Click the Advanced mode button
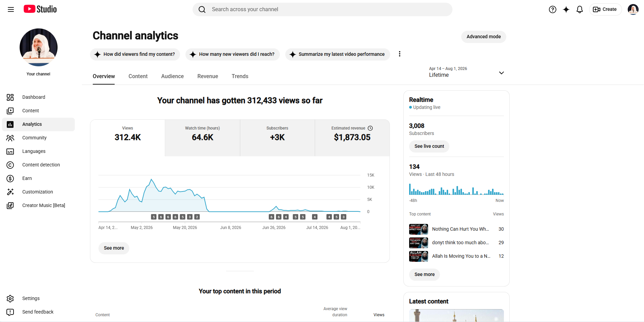644x322 pixels. 484,37
